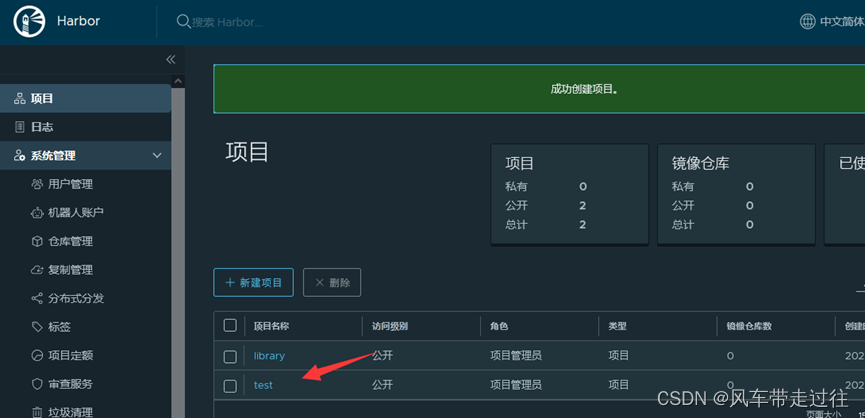The height and width of the screenshot is (418, 865).
Task: Click the 搜索 Harbor search field
Action: pyautogui.click(x=227, y=22)
